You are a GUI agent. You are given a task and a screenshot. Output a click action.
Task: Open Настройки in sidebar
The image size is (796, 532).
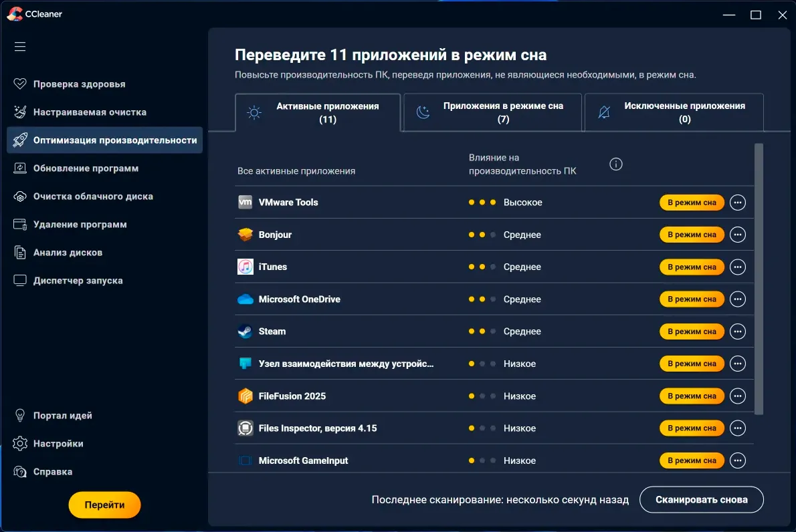tap(104, 443)
